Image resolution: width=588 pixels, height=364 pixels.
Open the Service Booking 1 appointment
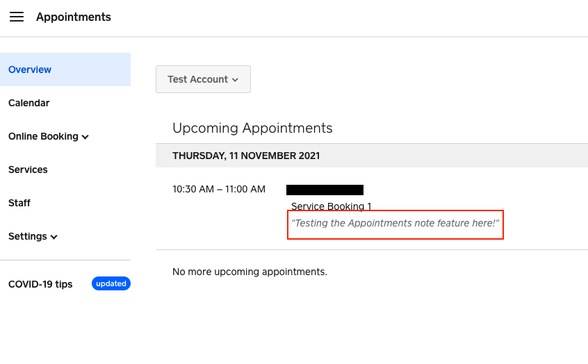[x=332, y=206]
